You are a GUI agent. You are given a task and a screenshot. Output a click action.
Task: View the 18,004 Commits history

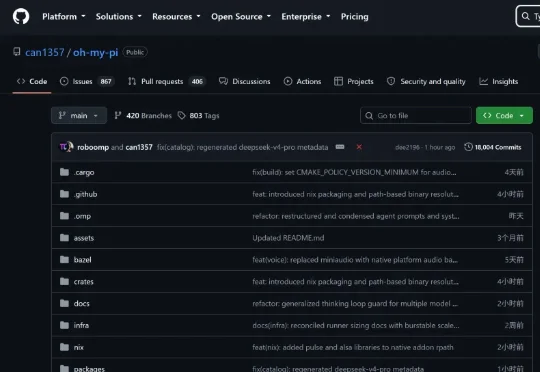click(493, 147)
